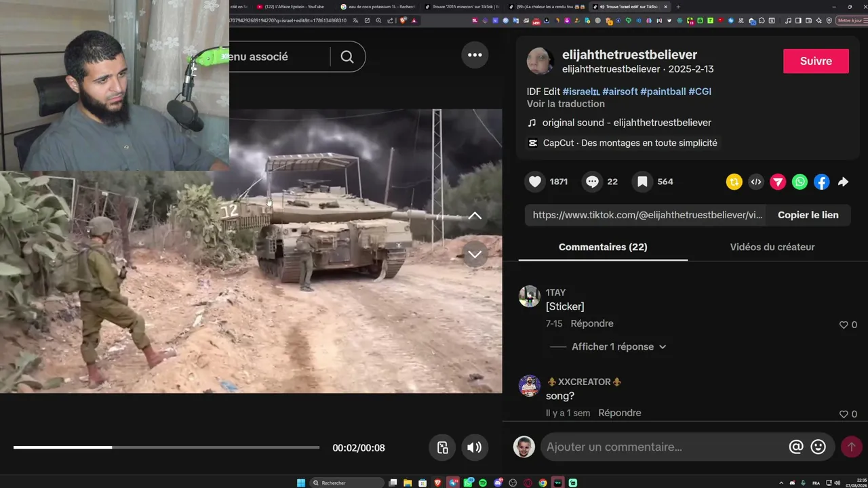Viewport: 868px width, 488px height.
Task: Seek on the video progress bar
Action: point(166,447)
